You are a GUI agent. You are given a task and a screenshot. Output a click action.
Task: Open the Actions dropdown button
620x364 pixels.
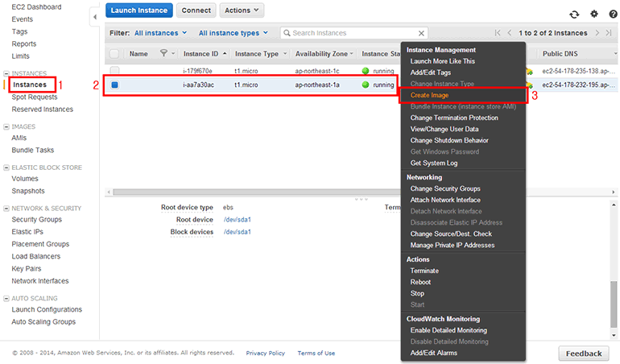pyautogui.click(x=241, y=10)
